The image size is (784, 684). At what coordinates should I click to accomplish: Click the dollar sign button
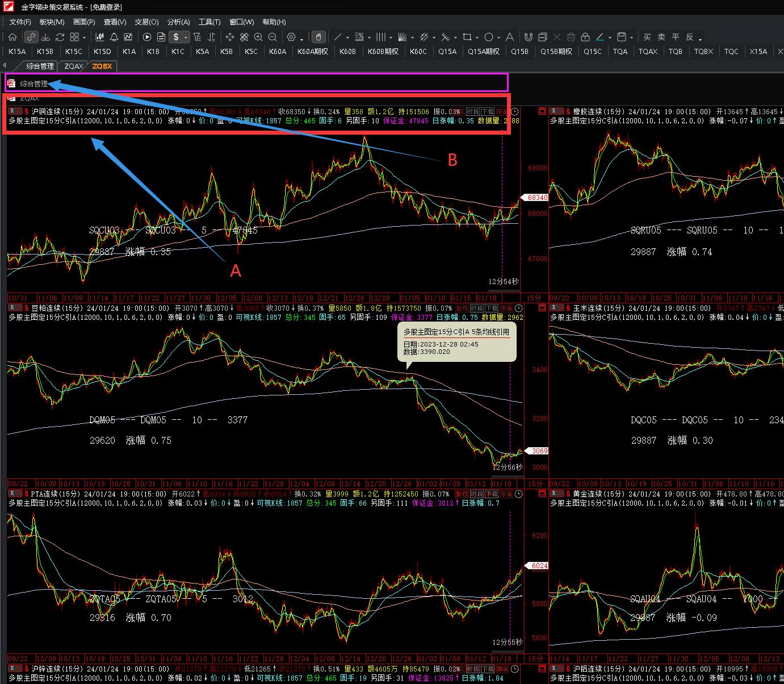(176, 37)
